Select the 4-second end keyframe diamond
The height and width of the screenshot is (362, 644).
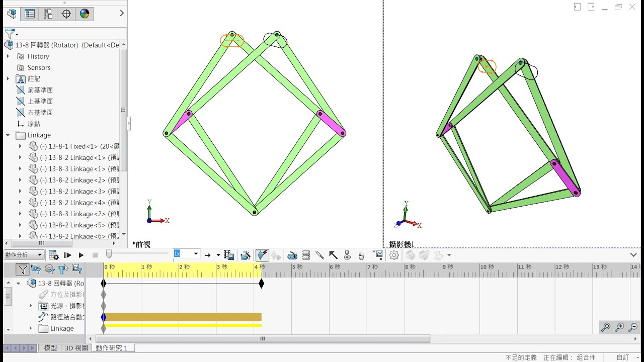point(261,284)
